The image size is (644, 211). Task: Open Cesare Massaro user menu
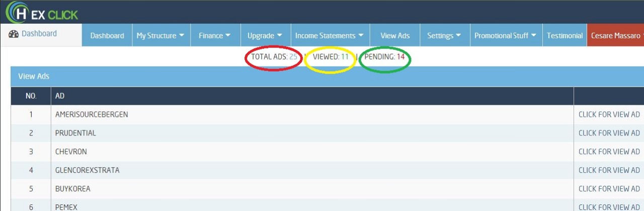click(x=616, y=36)
